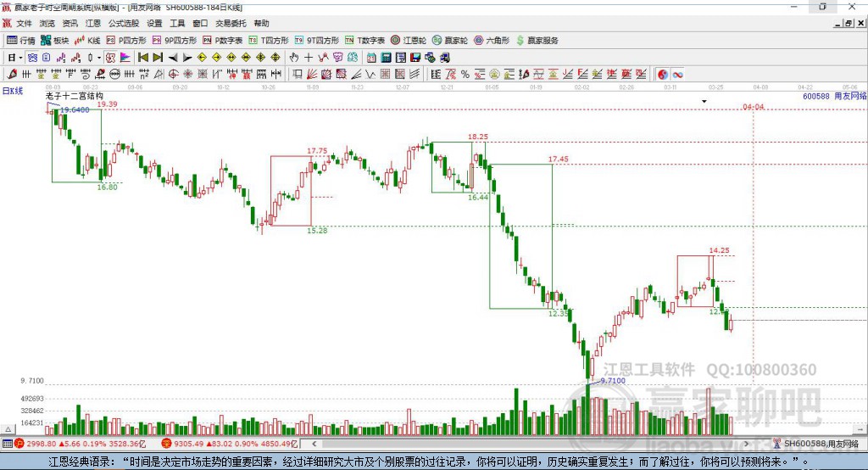
Task: Click the up-triangle button beside volume panel
Action: (8, 429)
